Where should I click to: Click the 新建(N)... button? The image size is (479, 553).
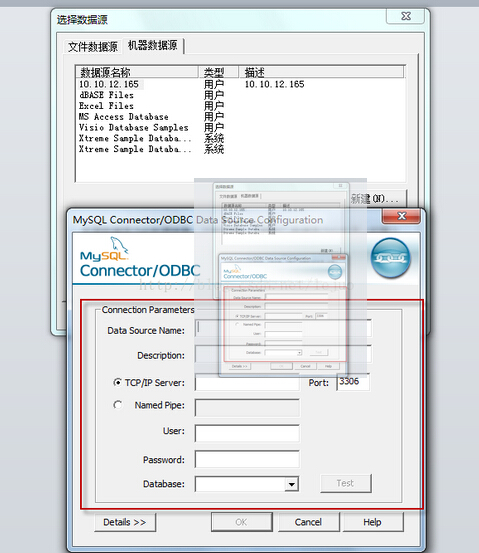click(378, 199)
